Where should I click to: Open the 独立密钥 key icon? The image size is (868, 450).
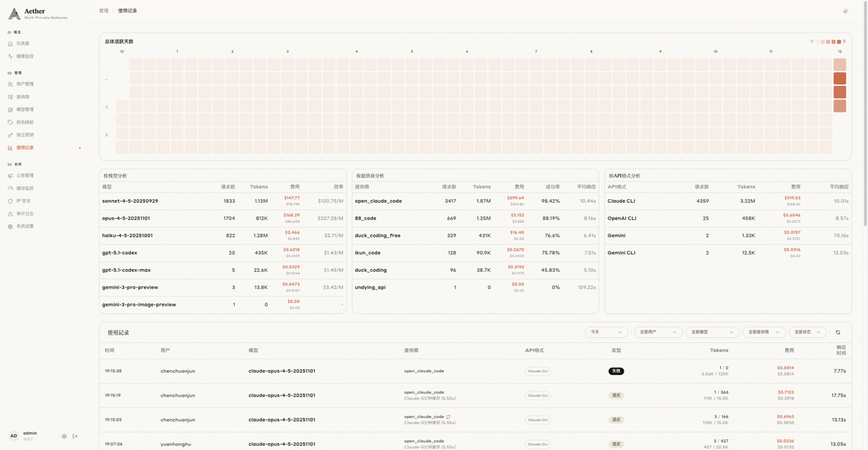(x=10, y=135)
